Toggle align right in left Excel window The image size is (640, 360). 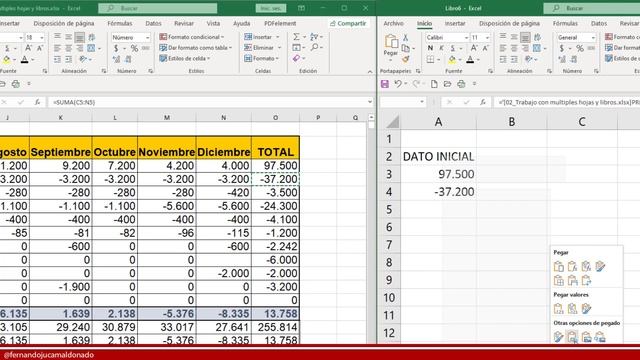coord(80,49)
